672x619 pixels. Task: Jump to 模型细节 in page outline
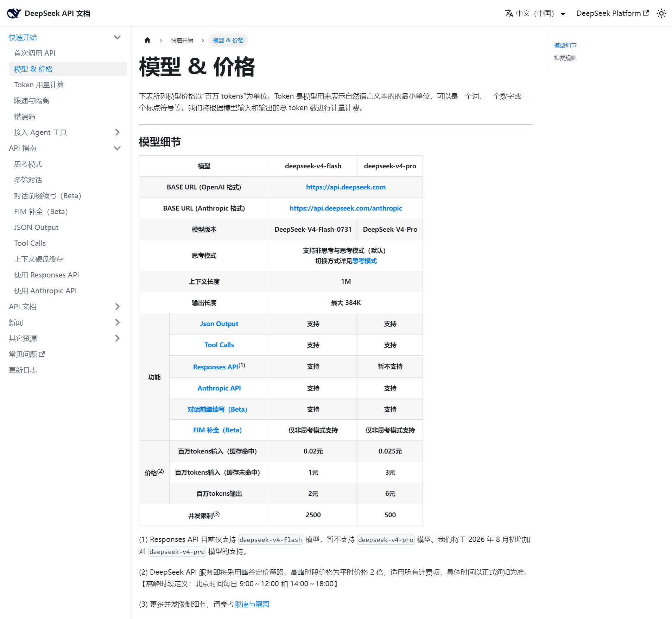pyautogui.click(x=565, y=45)
